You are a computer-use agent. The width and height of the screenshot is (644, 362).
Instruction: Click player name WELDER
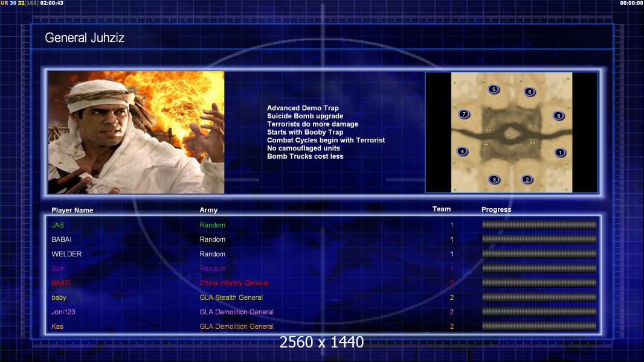(x=66, y=254)
